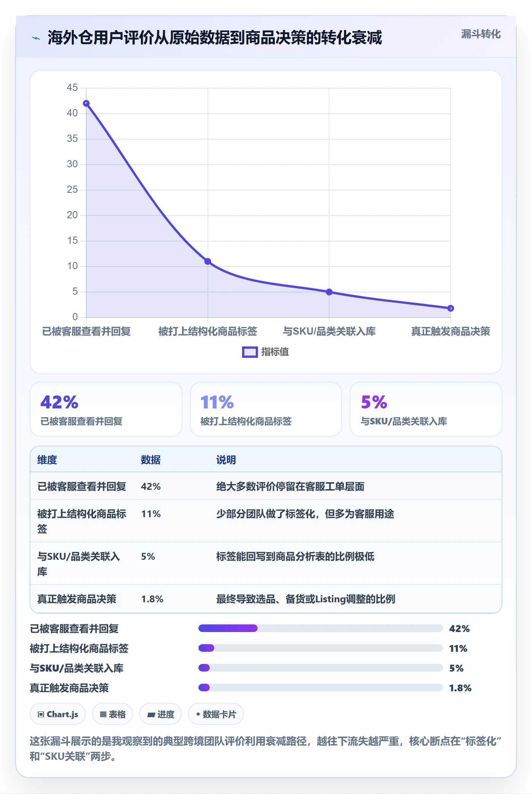Click the 数据卡片 tag
This screenshot has height=794, width=532.
[216, 714]
